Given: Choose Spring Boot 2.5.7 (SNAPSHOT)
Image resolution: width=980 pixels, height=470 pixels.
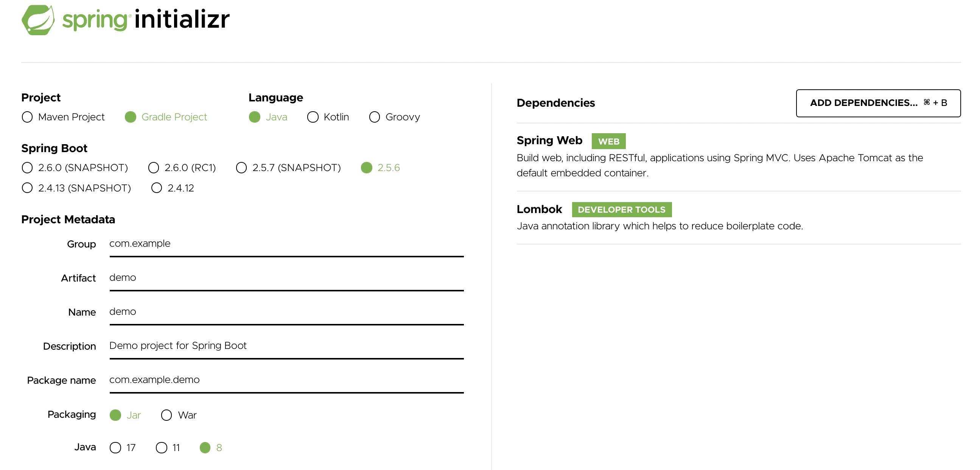Looking at the screenshot, I should coord(241,168).
